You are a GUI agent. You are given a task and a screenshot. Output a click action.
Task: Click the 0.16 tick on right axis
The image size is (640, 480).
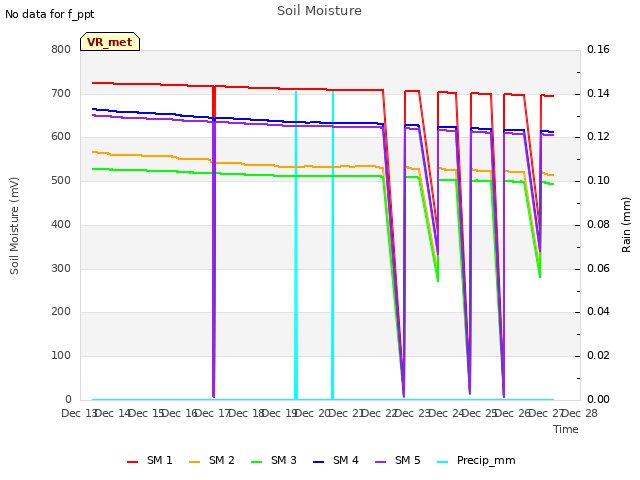[598, 50]
